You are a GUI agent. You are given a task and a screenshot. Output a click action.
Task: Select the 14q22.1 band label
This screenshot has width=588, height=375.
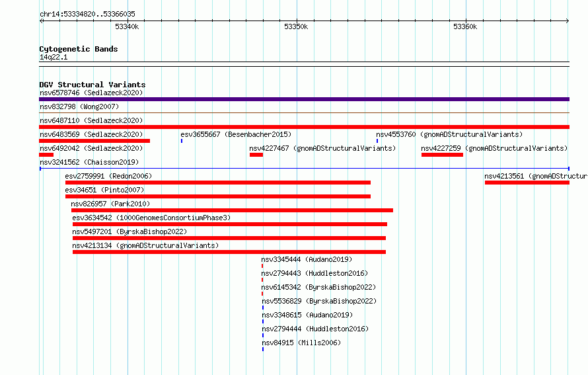click(x=54, y=58)
